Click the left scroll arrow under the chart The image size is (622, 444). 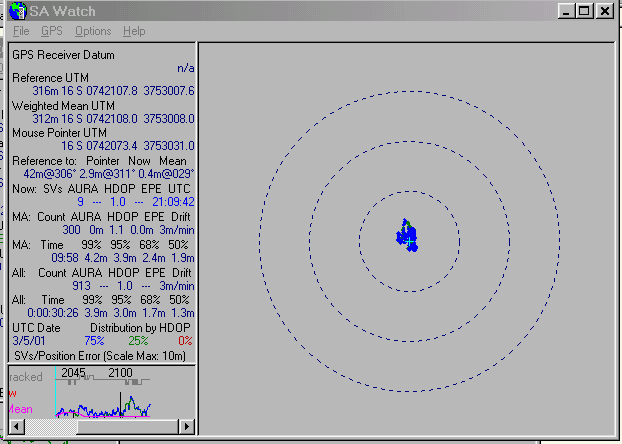point(16,427)
